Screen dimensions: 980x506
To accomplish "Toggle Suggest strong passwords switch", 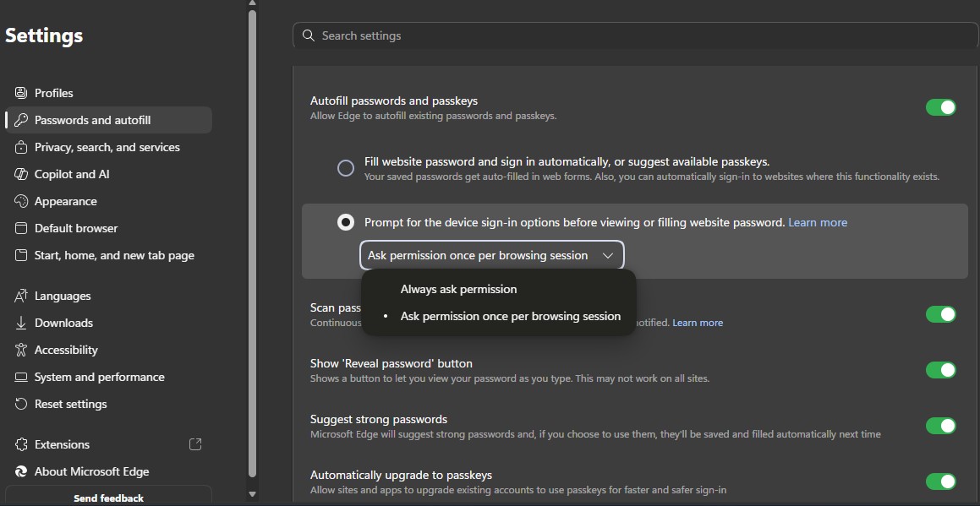I will [940, 426].
